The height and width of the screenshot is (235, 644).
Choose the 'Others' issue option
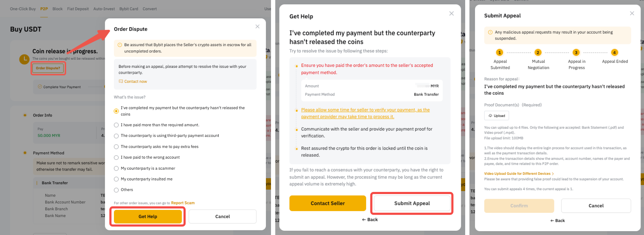[x=116, y=190]
